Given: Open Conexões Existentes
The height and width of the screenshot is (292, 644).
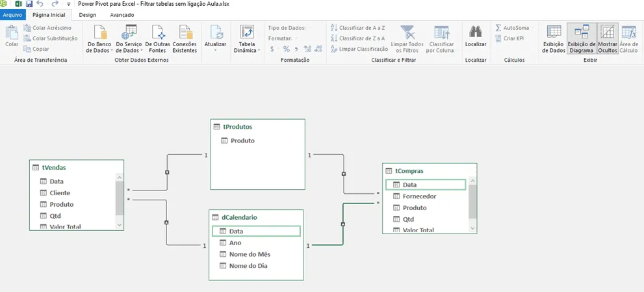Looking at the screenshot, I should point(185,39).
